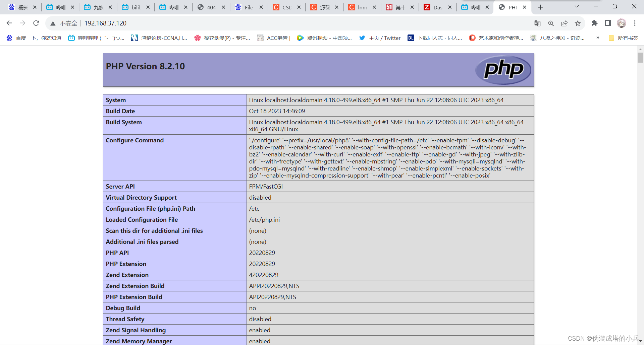Image resolution: width=644 pixels, height=345 pixels.
Task: Click the Build Date value Oct 18 2023
Action: pos(277,111)
